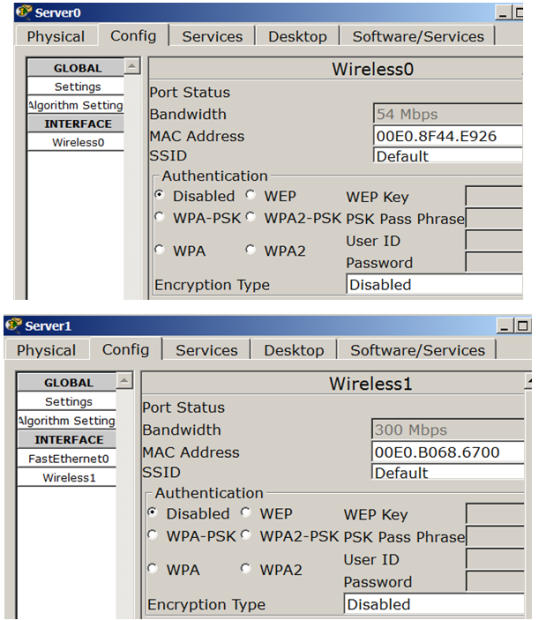The height and width of the screenshot is (620, 539).
Task: Minimize the Server0 window
Action: click(503, 13)
